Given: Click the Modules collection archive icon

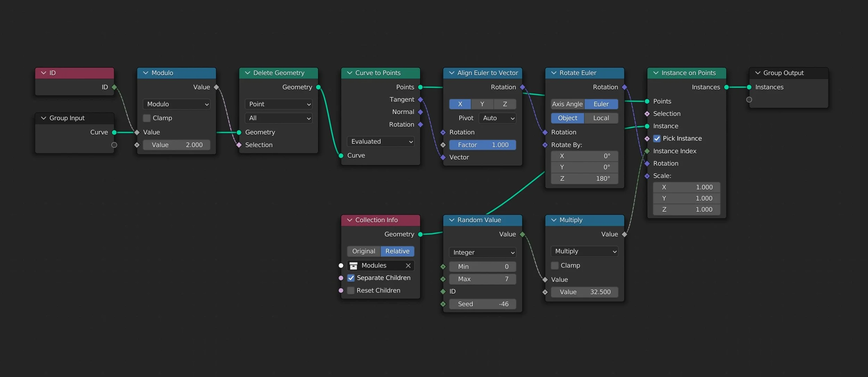Looking at the screenshot, I should click(x=353, y=266).
